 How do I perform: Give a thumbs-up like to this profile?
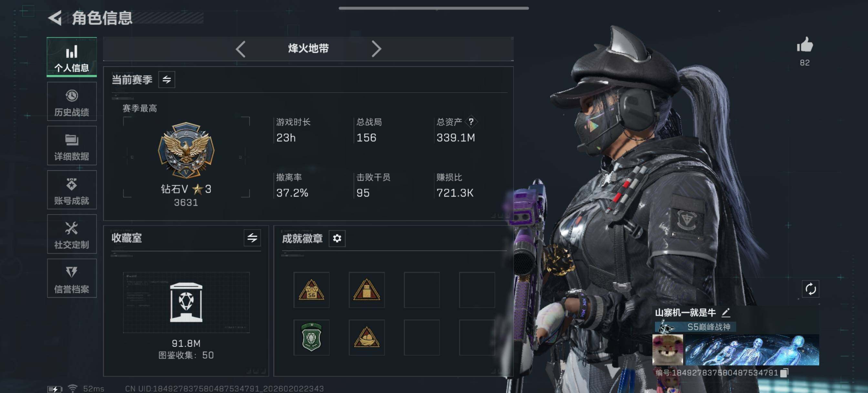coord(804,45)
